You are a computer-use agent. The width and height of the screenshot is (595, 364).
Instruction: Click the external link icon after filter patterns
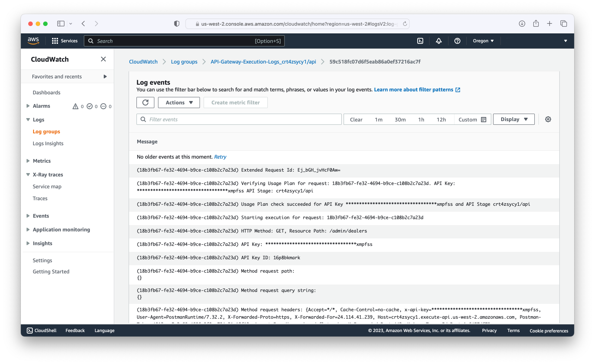(458, 90)
